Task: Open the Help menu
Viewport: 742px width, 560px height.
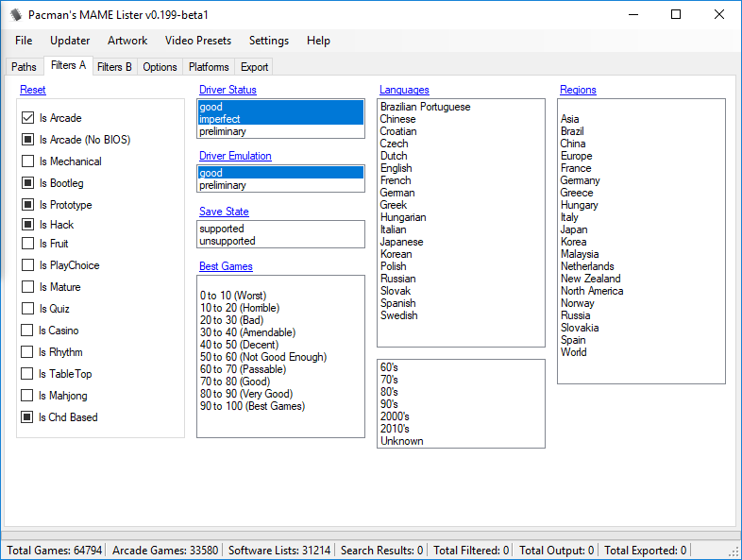Action: (x=318, y=41)
